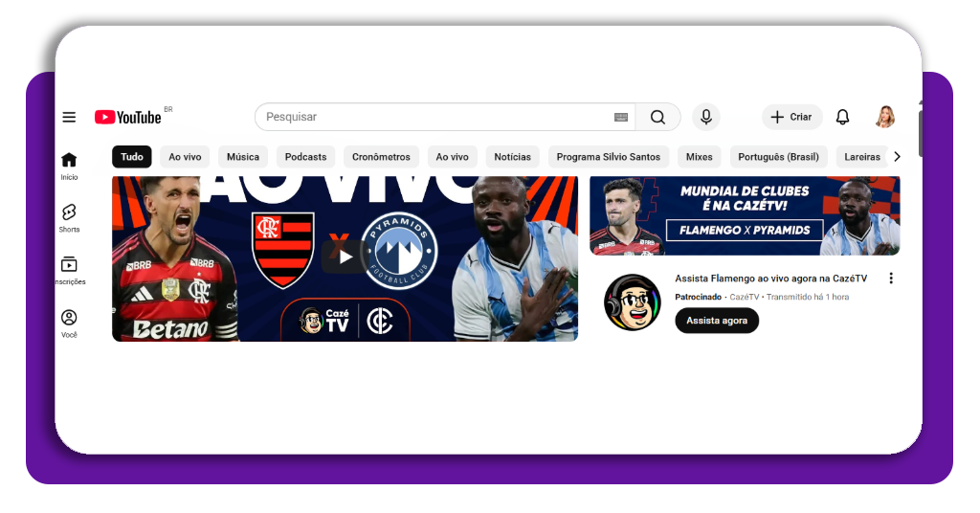Open the user profile avatar
Screen dimensions: 980x513
point(885,118)
